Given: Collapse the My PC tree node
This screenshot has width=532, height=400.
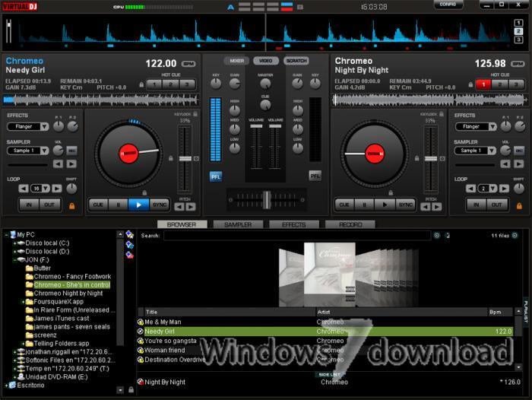Looking at the screenshot, I should coord(6,235).
